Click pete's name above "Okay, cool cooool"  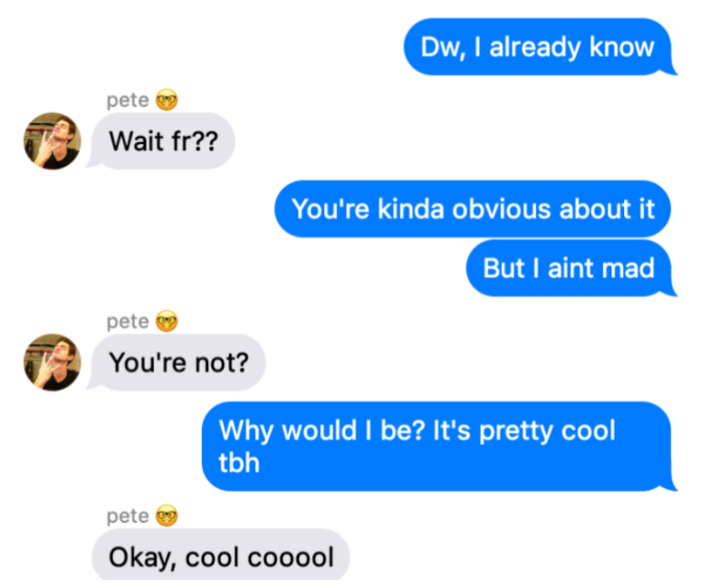pyautogui.click(x=127, y=516)
